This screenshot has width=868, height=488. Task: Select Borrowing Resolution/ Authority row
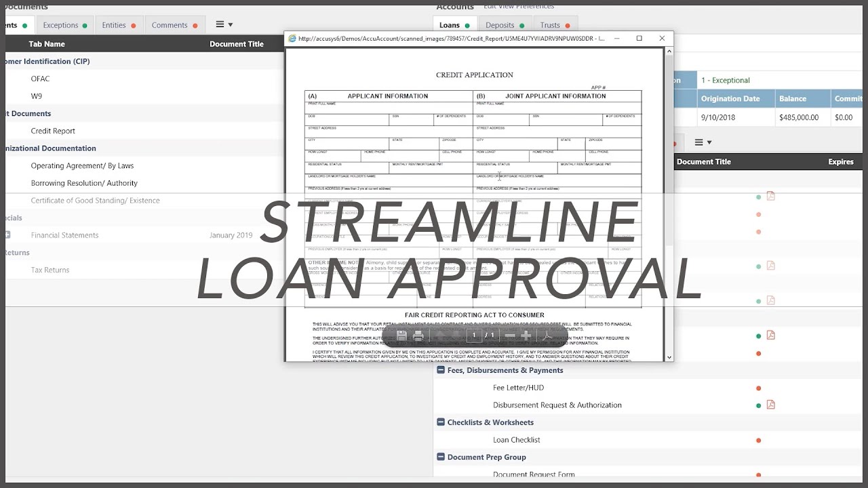[x=84, y=183]
